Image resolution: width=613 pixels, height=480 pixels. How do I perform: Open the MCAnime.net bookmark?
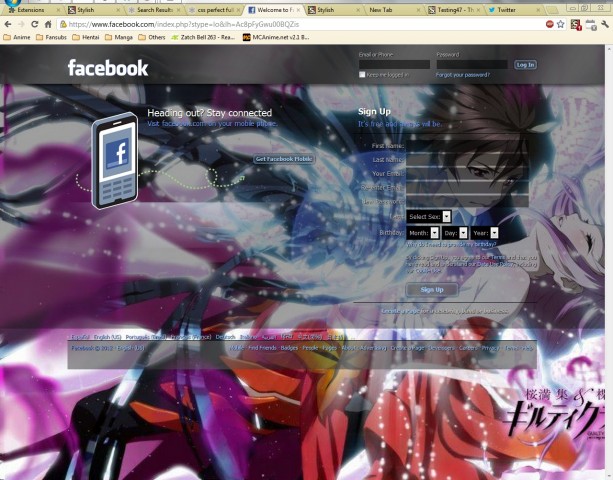[x=276, y=37]
